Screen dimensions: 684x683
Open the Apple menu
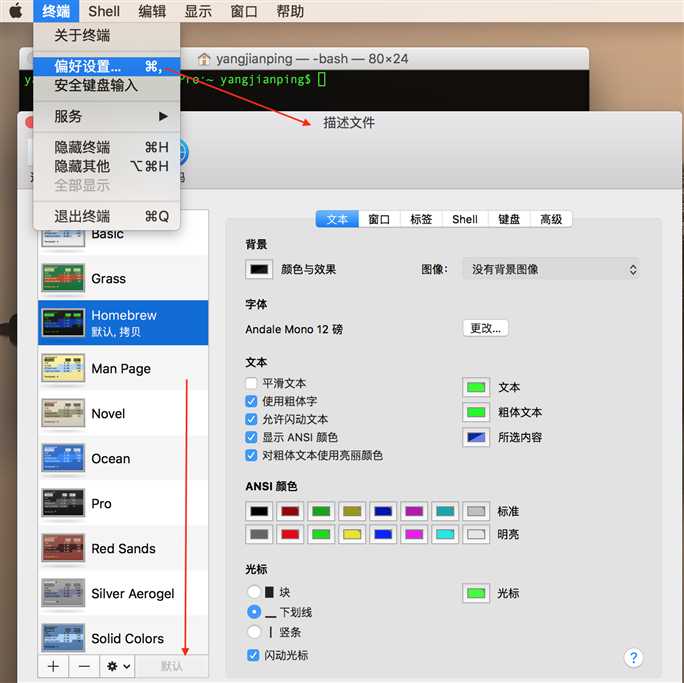pos(16,10)
